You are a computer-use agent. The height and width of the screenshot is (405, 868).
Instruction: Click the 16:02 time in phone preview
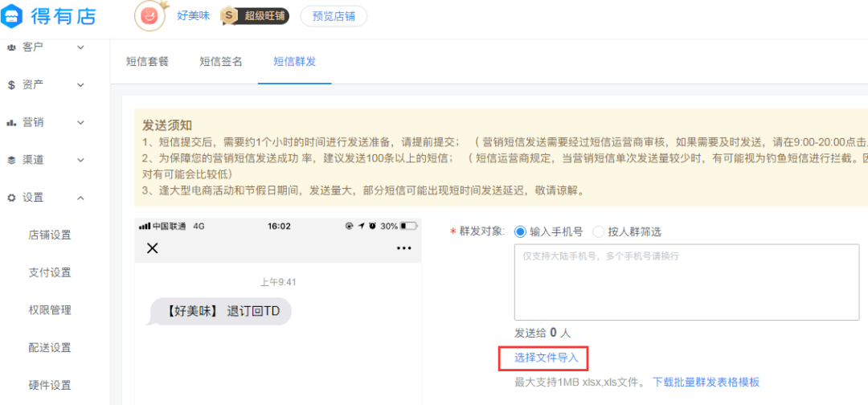point(279,226)
